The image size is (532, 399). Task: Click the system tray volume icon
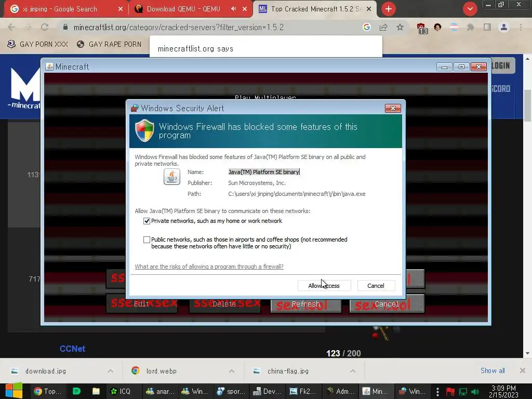(475, 392)
